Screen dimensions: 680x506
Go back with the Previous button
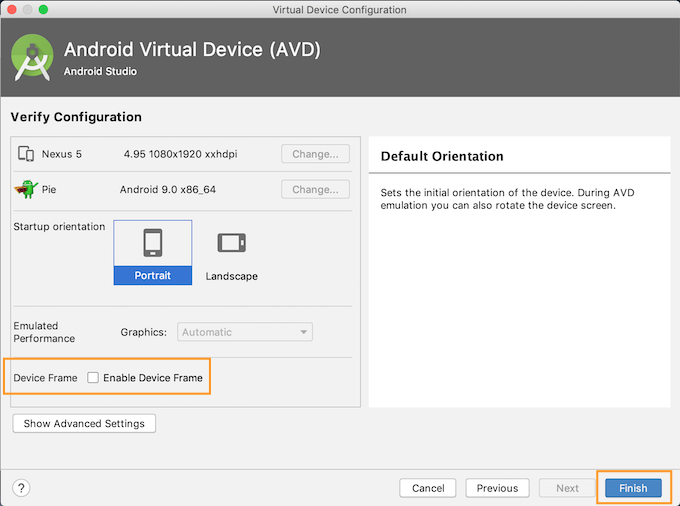497,488
